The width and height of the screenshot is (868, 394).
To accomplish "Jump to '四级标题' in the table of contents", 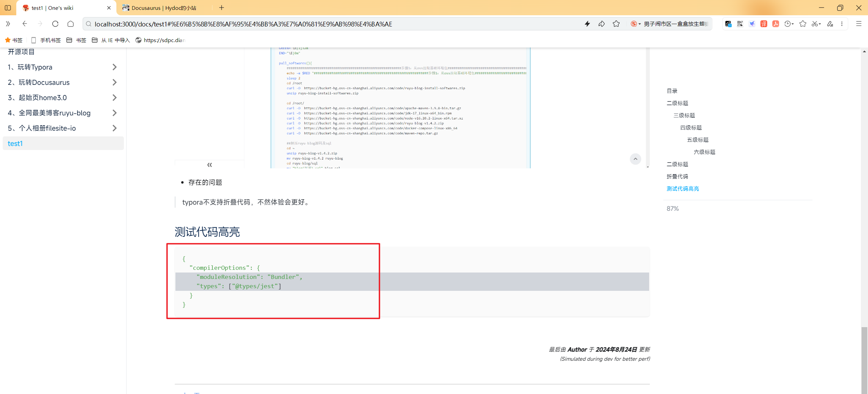I will [x=691, y=128].
